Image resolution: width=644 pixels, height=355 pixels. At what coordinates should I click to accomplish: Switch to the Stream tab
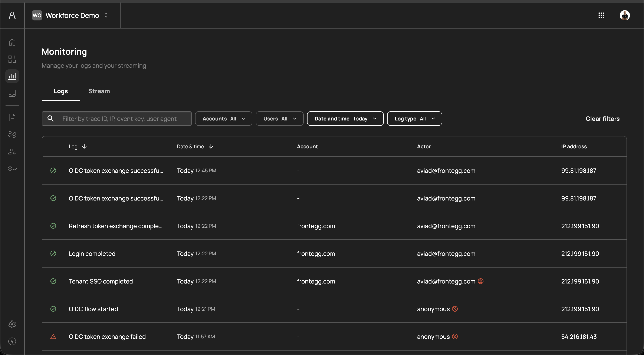[x=99, y=91]
